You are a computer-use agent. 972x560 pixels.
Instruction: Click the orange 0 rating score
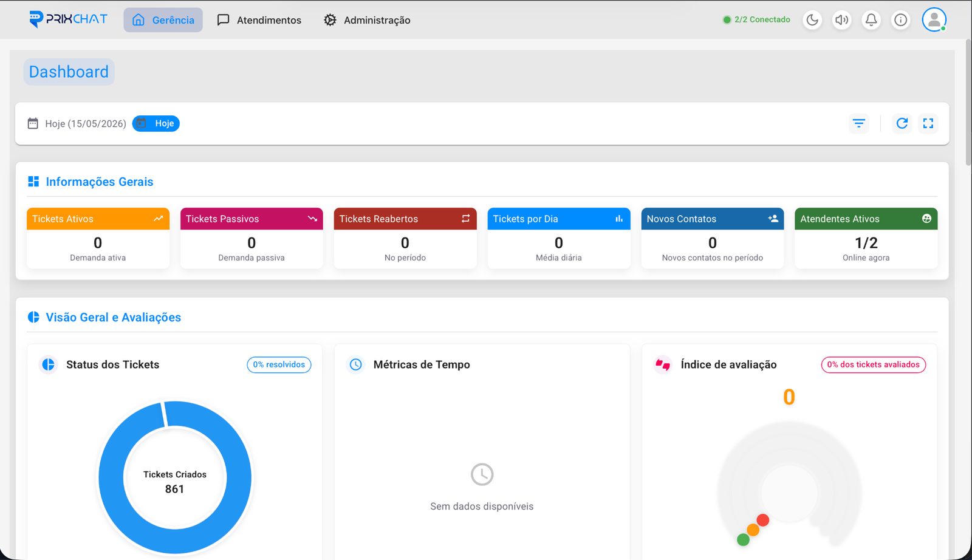point(789,397)
